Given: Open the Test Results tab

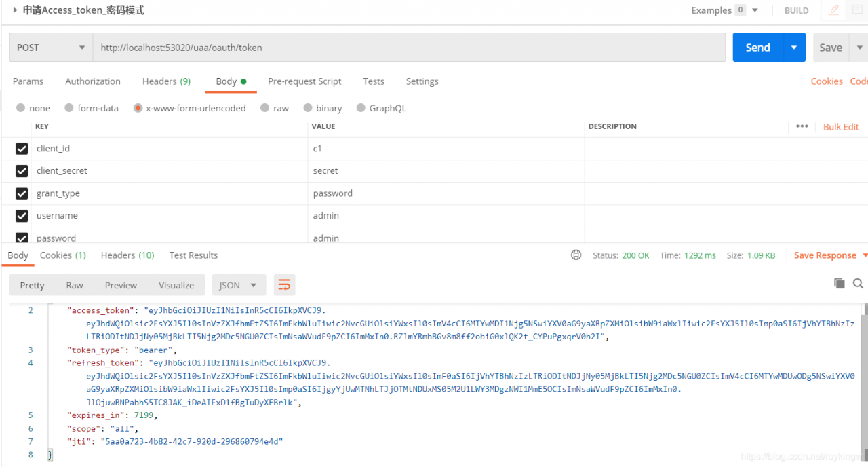Looking at the screenshot, I should [193, 255].
